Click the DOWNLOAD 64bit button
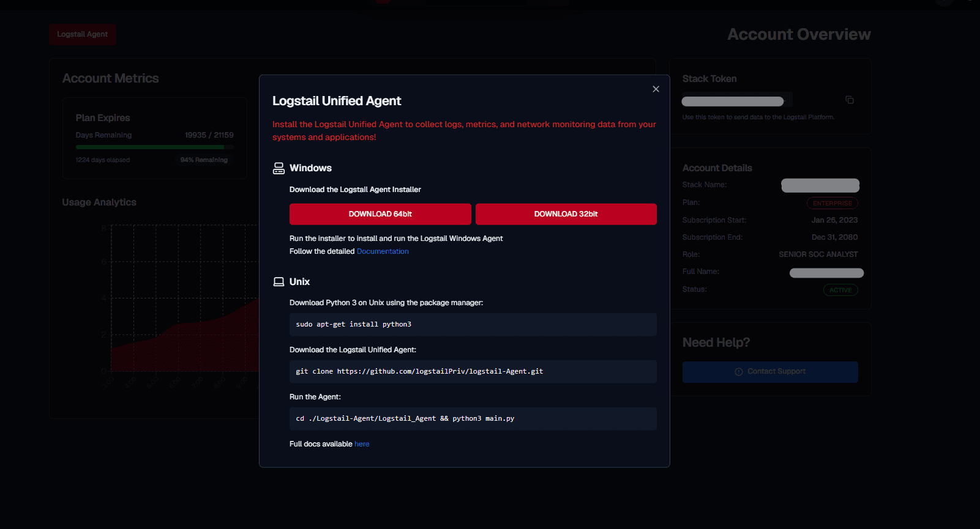This screenshot has width=980, height=529. 380,214
